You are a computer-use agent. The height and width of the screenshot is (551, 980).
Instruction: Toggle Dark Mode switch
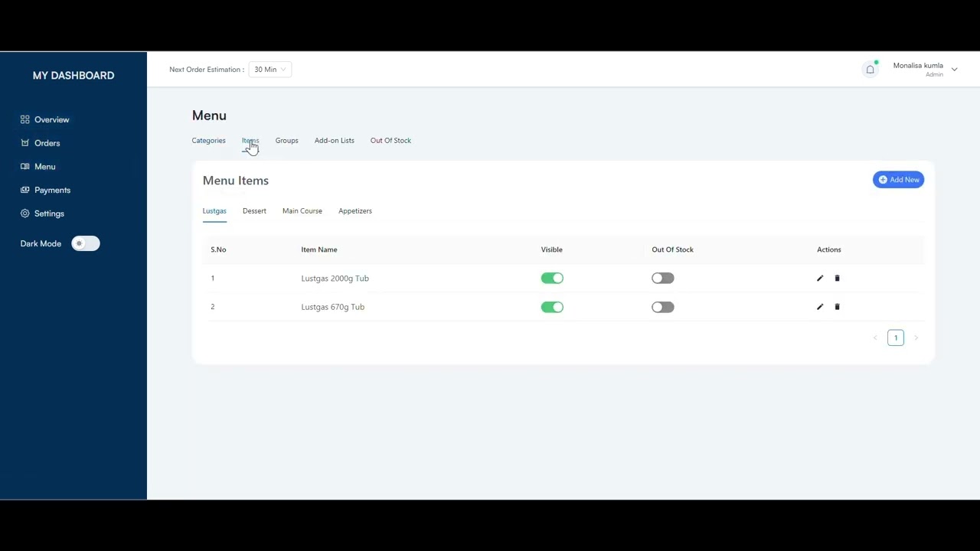point(86,243)
